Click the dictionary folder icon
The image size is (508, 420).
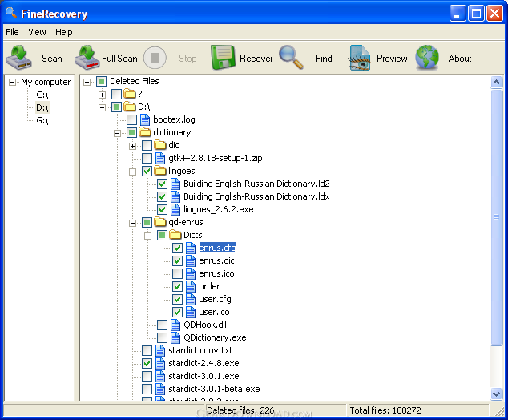point(145,132)
